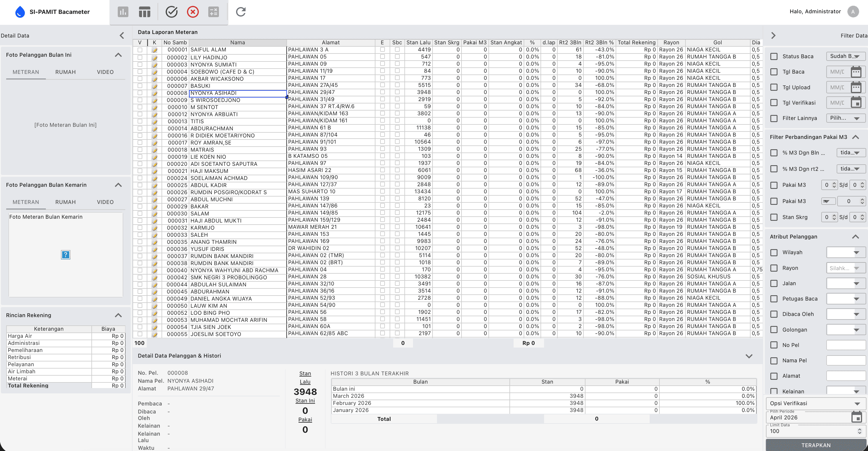
Task: Collapse Detail Data panel with left chevron
Action: pyautogui.click(x=122, y=35)
